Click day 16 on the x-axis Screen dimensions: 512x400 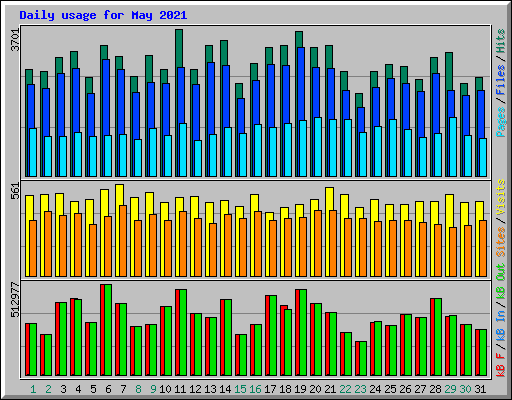(255, 389)
